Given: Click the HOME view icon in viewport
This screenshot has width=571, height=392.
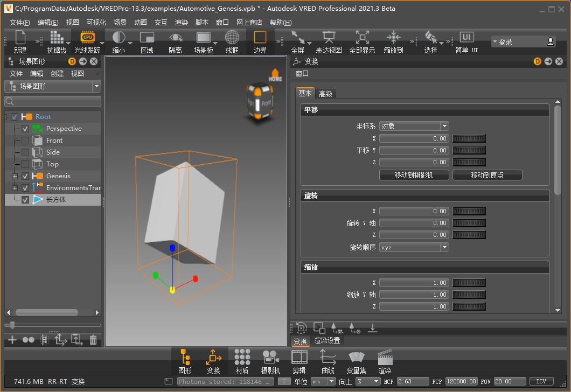Looking at the screenshot, I should pos(275,75).
